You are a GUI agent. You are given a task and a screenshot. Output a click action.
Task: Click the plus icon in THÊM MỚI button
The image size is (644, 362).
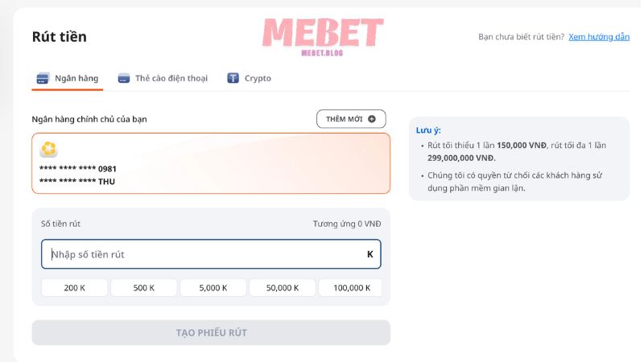point(372,119)
